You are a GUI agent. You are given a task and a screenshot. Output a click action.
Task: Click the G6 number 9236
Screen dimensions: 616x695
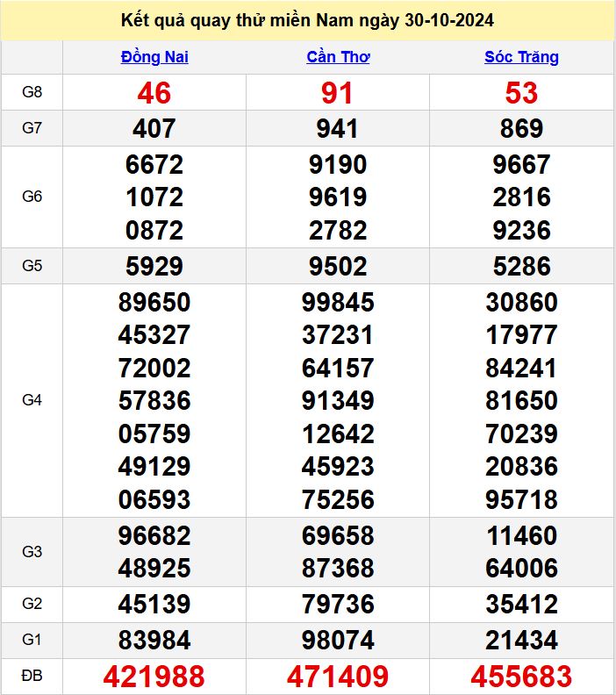pos(521,231)
